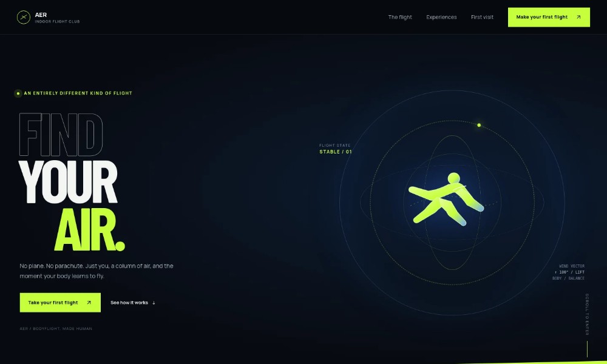
Task: Click arrow icon in Take your first flight
Action: point(89,303)
